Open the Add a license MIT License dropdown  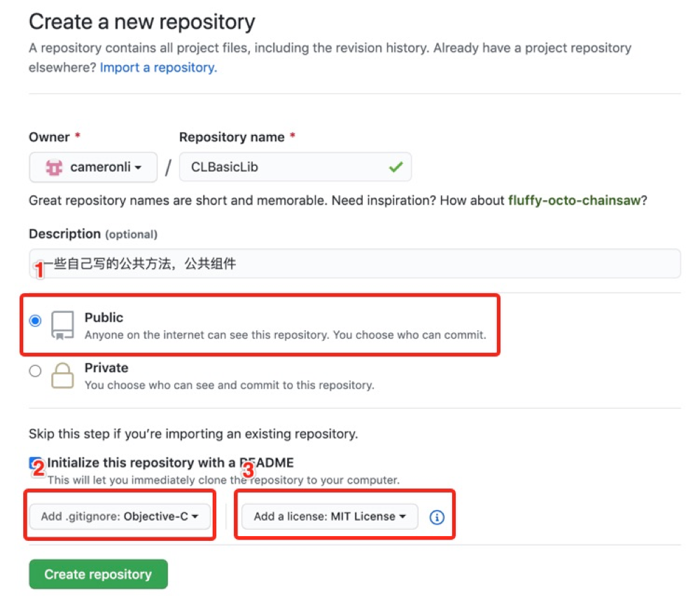pyautogui.click(x=330, y=516)
